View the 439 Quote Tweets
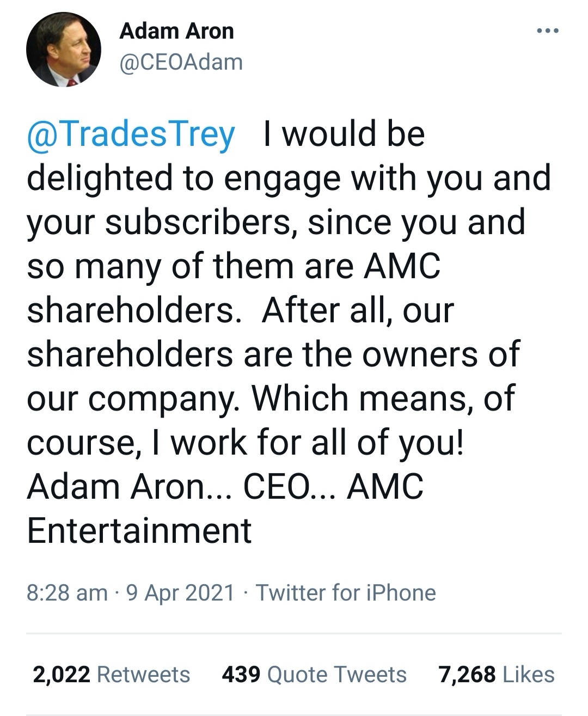 click(314, 675)
